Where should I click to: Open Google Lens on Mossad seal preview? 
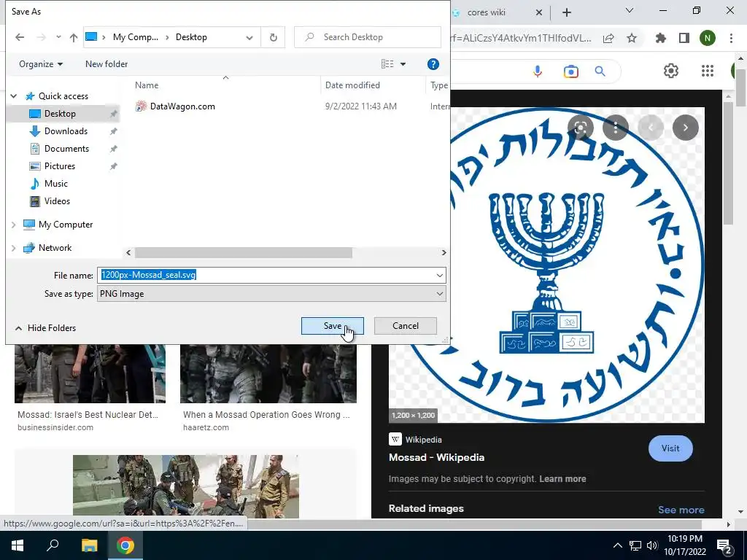coord(580,127)
